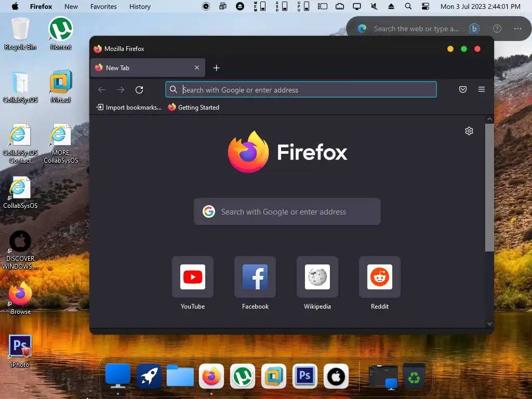
Task: Click the blue monitor icon in dock
Action: pos(118,376)
